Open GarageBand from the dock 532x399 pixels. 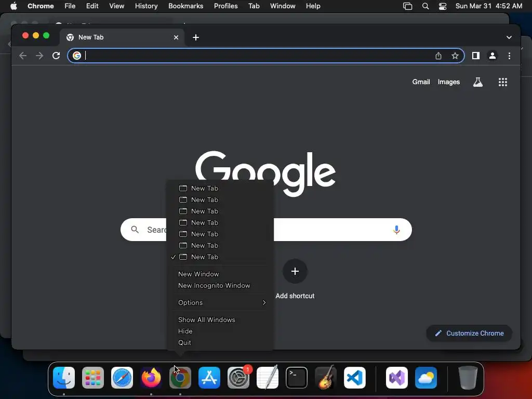point(326,378)
